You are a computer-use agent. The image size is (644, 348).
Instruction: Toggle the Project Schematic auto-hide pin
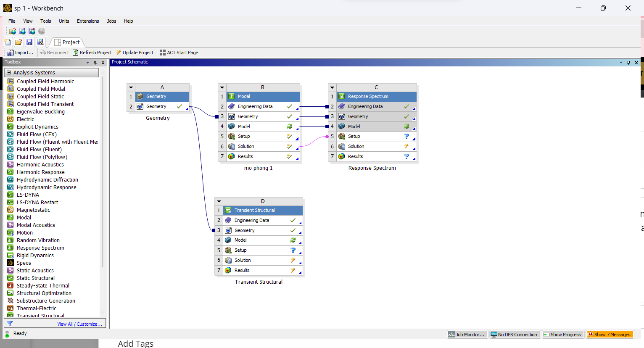(x=629, y=62)
